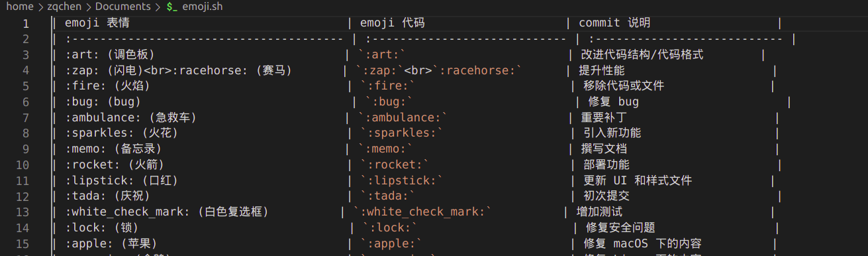Click the '提升性能' description text
The width and height of the screenshot is (868, 256).
click(x=601, y=70)
